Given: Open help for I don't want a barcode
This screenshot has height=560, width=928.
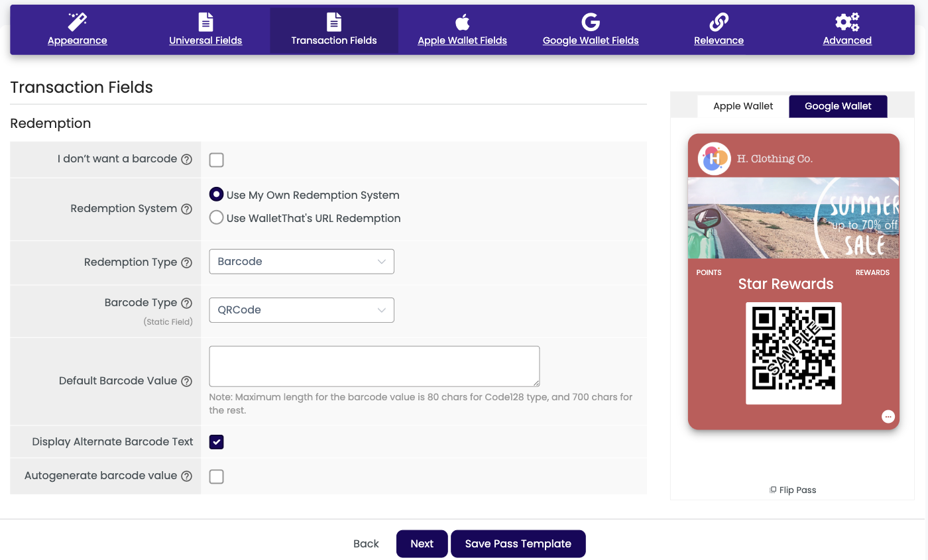Looking at the screenshot, I should tap(187, 159).
